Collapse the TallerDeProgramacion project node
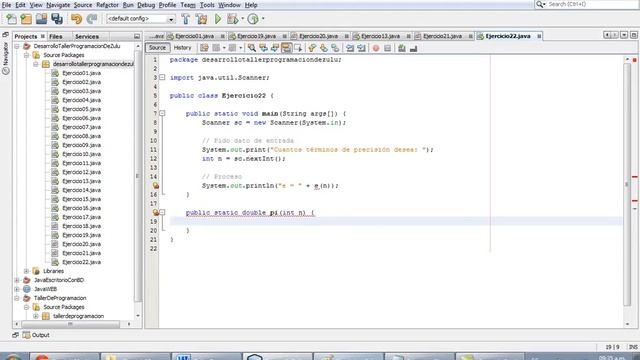 pos(17,298)
